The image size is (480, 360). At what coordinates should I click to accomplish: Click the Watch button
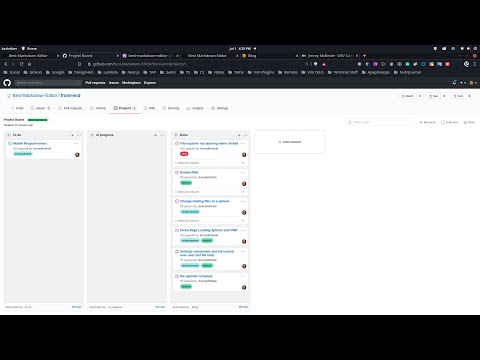(408, 96)
